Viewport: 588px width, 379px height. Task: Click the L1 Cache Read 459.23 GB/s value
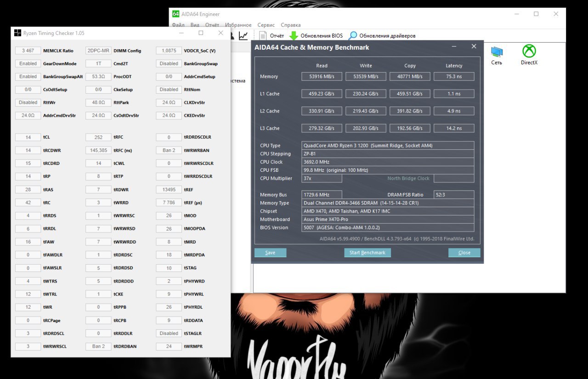pos(322,94)
